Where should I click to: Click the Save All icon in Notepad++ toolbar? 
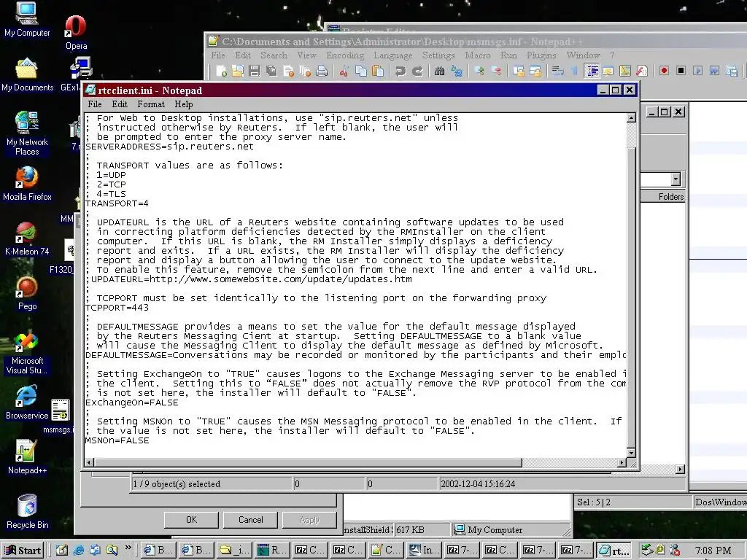tap(271, 71)
